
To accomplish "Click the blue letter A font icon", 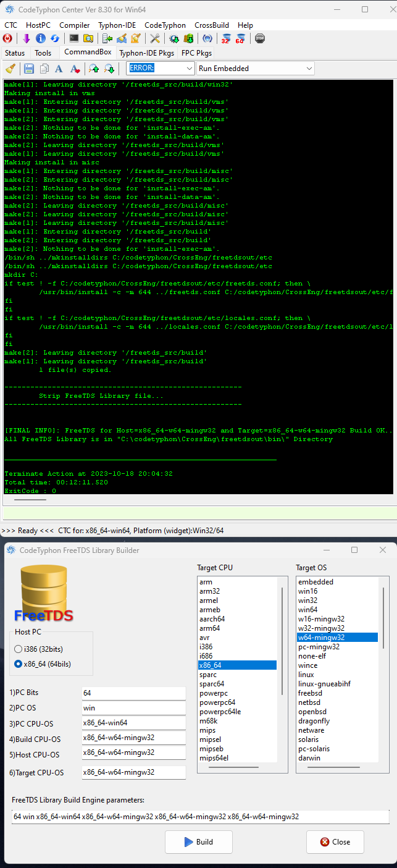I will [59, 69].
